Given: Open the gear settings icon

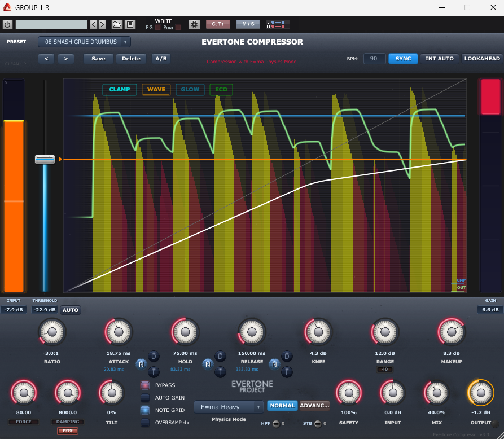Looking at the screenshot, I should tap(194, 24).
